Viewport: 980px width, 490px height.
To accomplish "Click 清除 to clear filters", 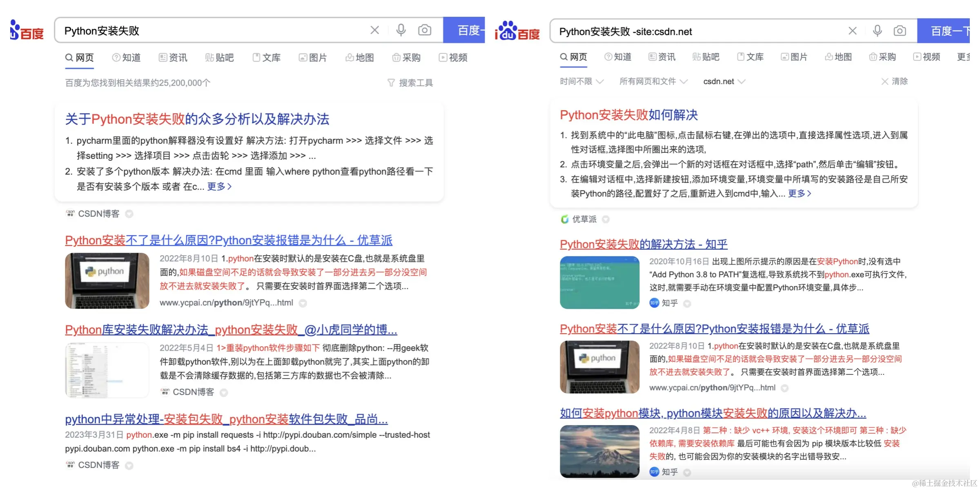I will point(895,81).
